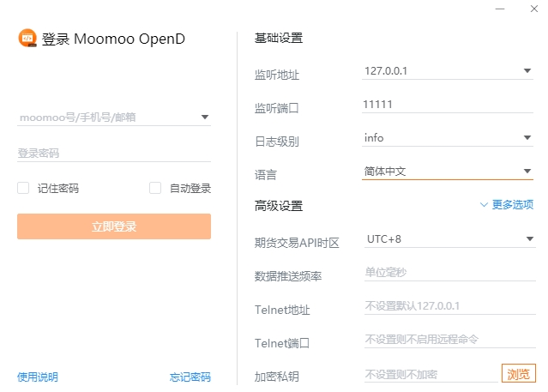Click the 监听端口 field showing 11111
548x392 pixels.
pos(446,105)
